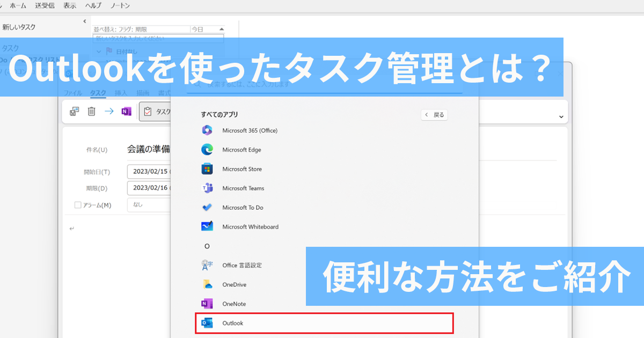Open the アラーム time dropdown showing なし
Screen dimensions: 644x338
[x=149, y=205]
